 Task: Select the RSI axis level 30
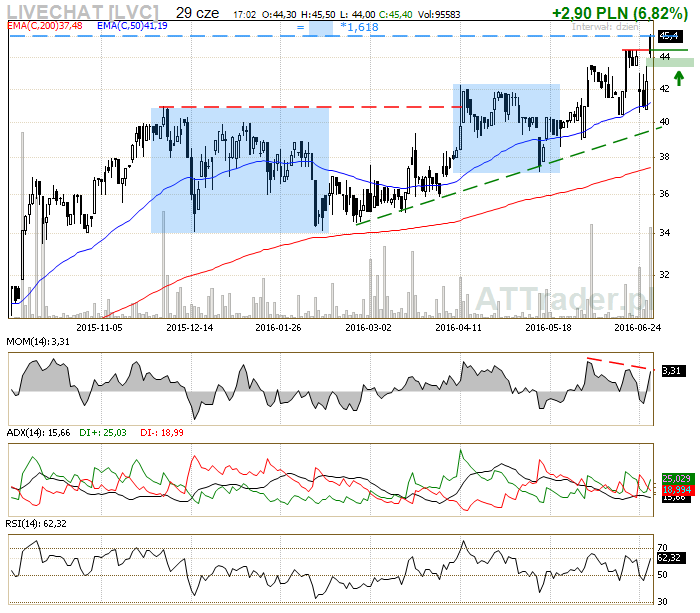click(662, 601)
